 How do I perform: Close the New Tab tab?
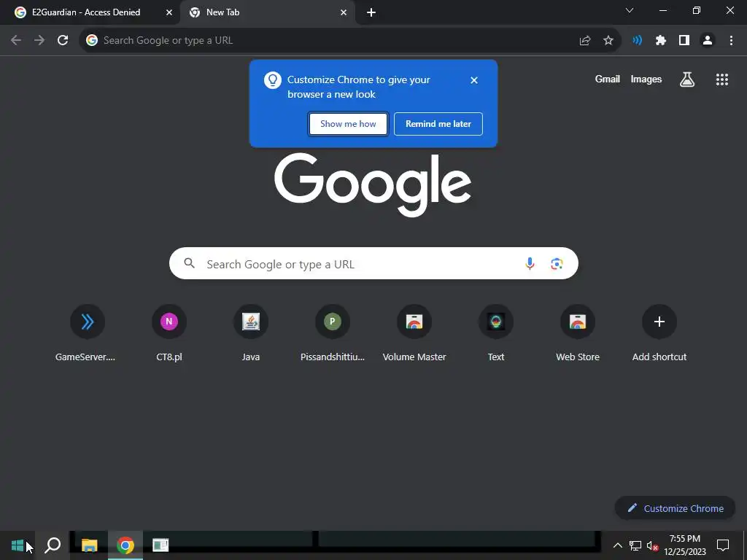[344, 12]
